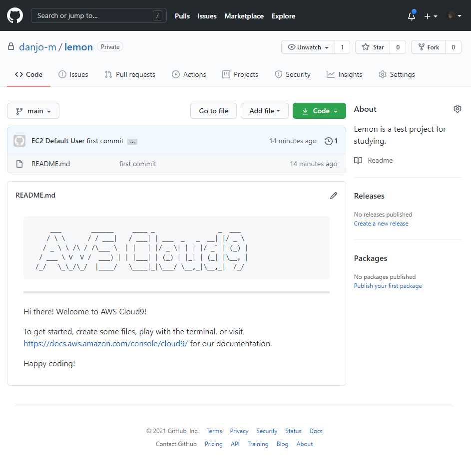This screenshot has width=471, height=476.
Task: Open footer Status link
Action: click(293, 431)
